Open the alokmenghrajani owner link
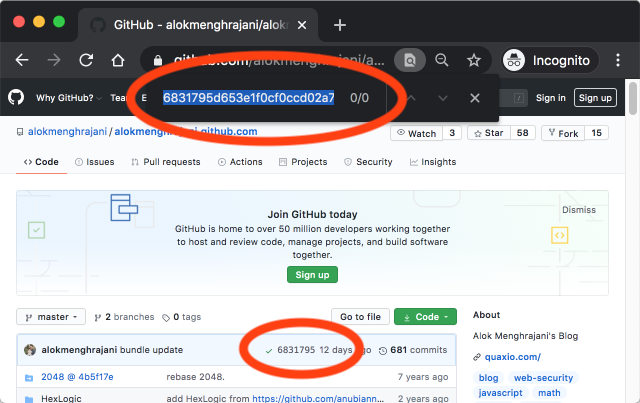640x403 pixels. point(67,131)
